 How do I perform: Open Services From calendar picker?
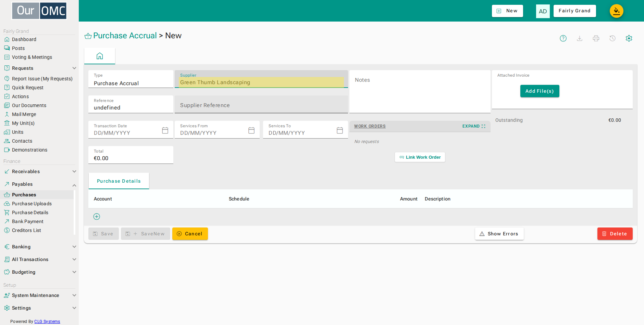[x=251, y=130]
